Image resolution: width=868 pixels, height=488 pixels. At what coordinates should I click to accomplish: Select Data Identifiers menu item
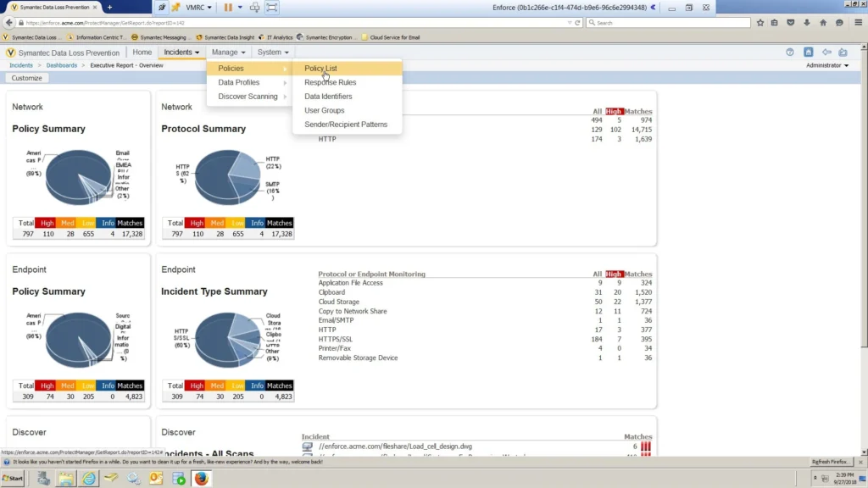click(328, 97)
